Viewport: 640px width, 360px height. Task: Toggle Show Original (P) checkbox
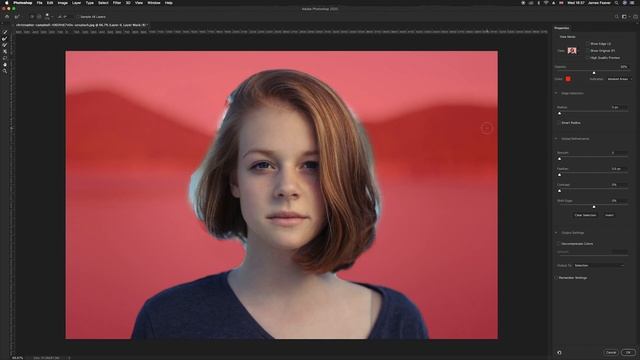(588, 51)
